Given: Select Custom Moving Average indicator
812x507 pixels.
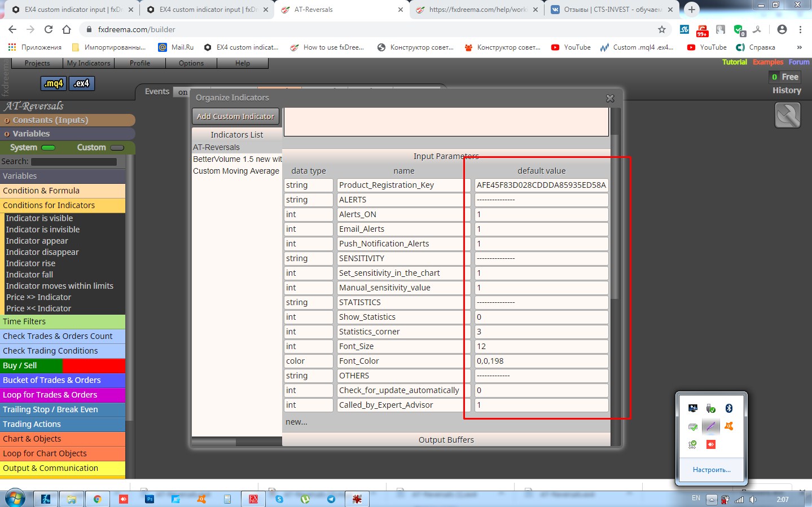Looking at the screenshot, I should 236,171.
